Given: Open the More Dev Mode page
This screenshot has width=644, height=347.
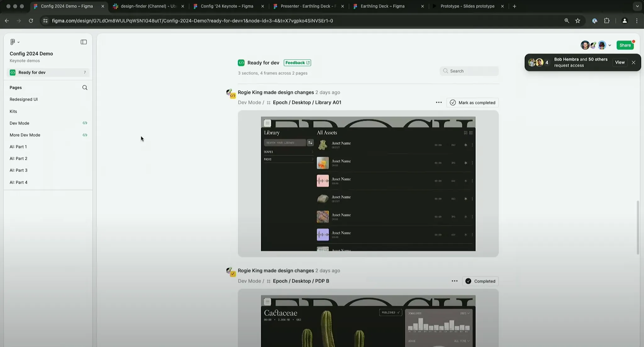Looking at the screenshot, I should (25, 135).
